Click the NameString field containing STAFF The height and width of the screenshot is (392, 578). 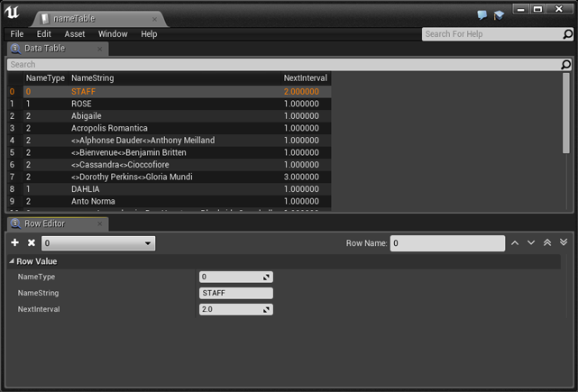click(x=236, y=293)
